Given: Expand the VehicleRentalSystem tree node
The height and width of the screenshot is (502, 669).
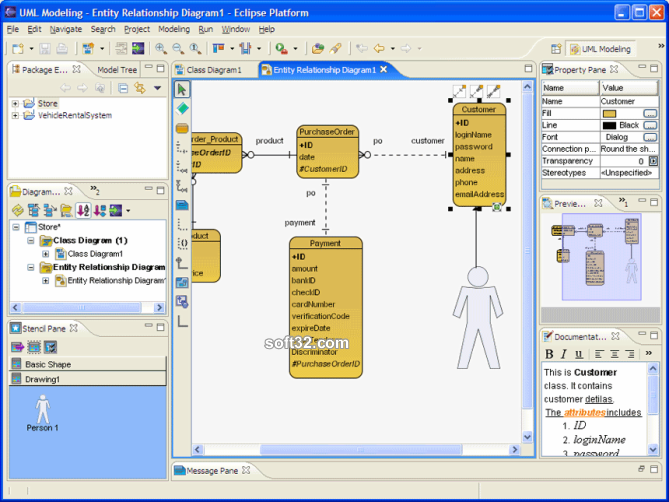Looking at the screenshot, I should pos(16,115).
